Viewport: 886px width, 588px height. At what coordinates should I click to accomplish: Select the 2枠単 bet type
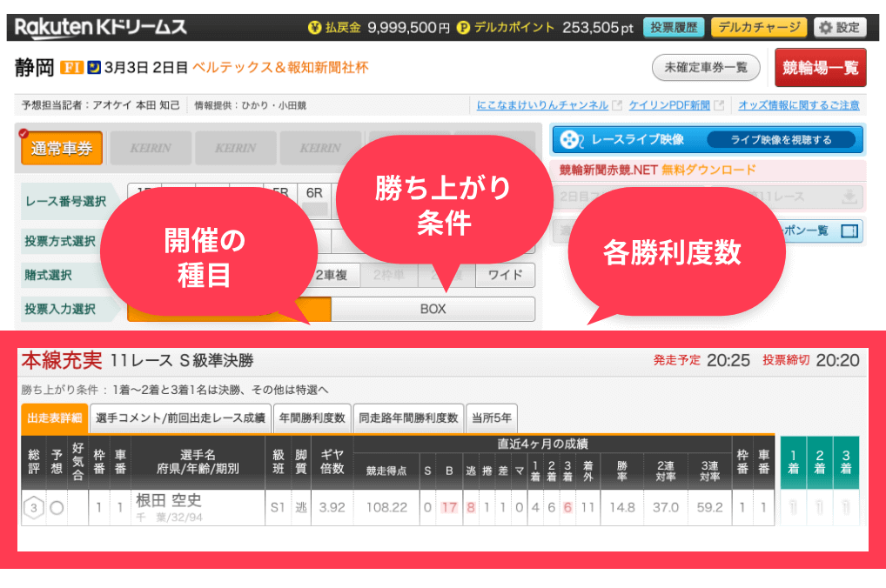click(x=389, y=275)
